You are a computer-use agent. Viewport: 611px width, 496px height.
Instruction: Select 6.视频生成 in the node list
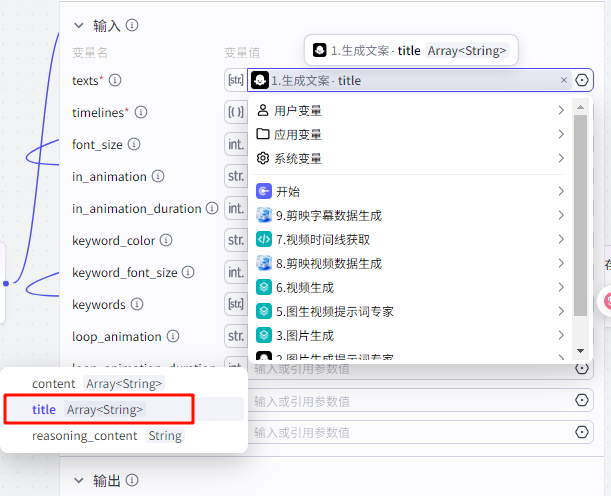pos(305,287)
